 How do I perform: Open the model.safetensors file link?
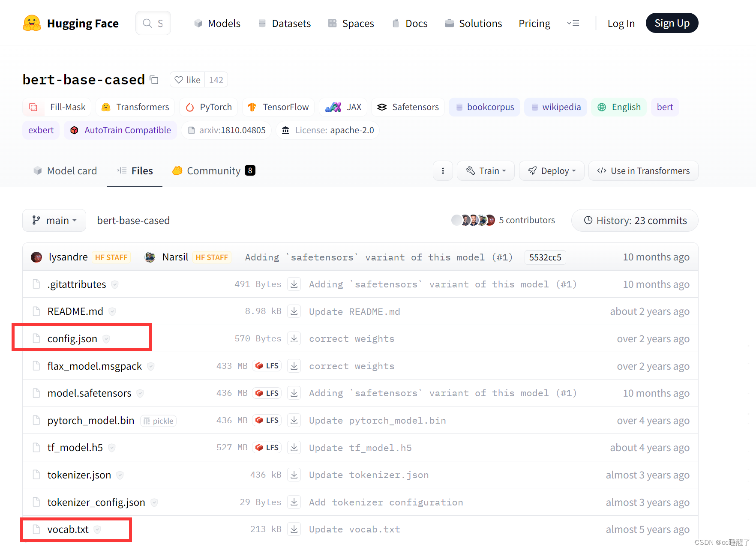click(90, 393)
